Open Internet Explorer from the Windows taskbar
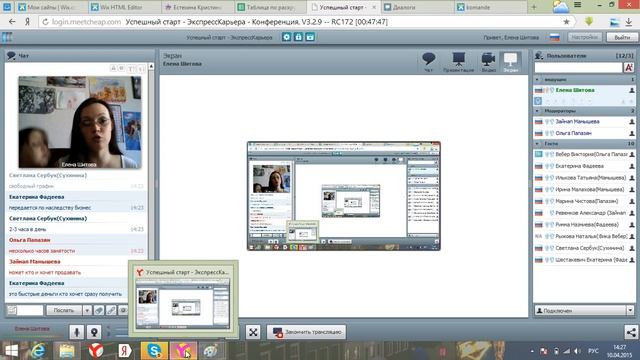 coord(38,351)
